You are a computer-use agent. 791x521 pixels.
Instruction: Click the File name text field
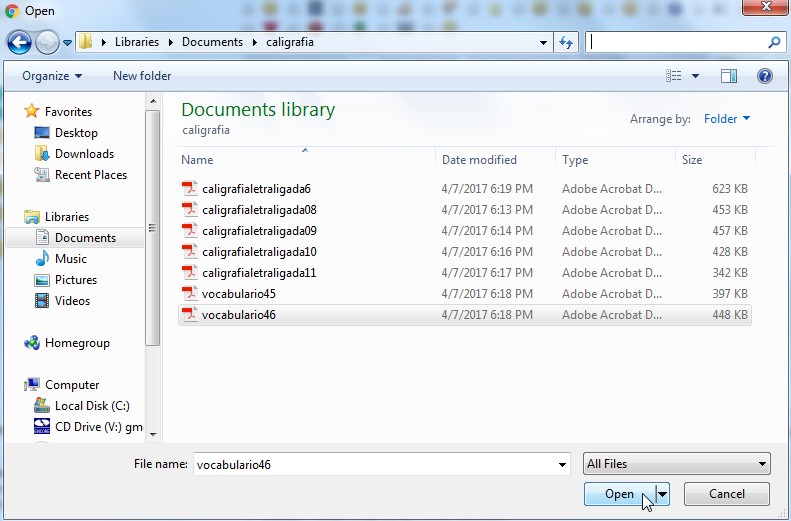pyautogui.click(x=375, y=464)
